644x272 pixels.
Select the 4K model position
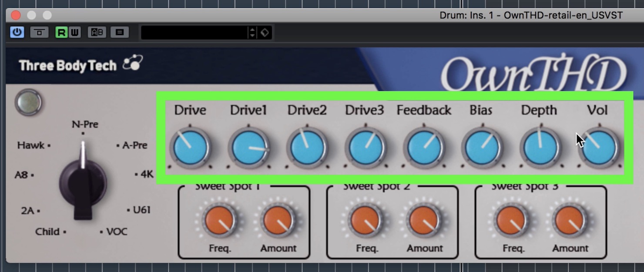pos(147,175)
